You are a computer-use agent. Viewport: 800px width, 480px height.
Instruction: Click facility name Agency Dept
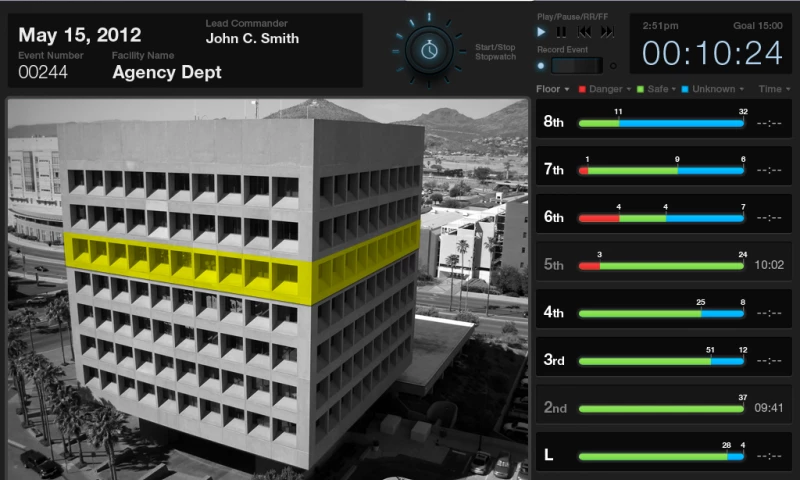[x=167, y=72]
